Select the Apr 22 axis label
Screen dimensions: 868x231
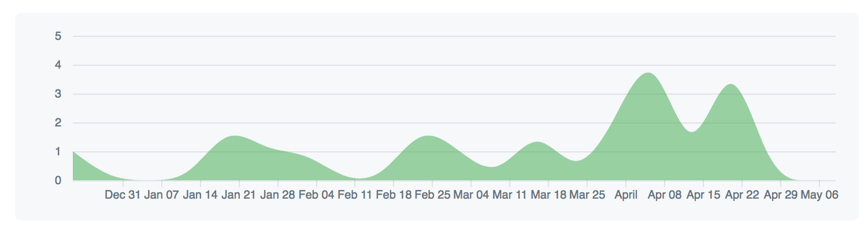(x=742, y=195)
